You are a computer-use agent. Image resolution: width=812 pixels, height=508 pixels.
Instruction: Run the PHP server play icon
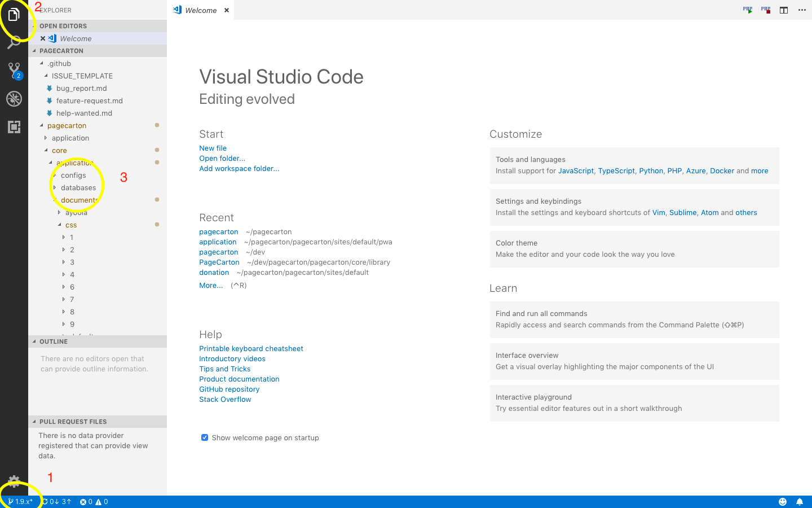click(748, 10)
